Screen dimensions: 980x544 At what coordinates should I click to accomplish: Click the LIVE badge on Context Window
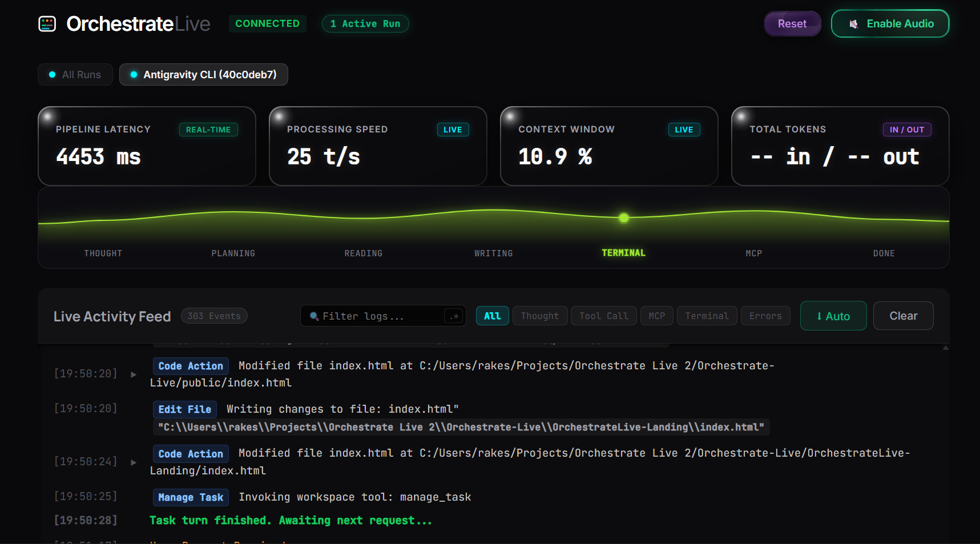click(684, 130)
